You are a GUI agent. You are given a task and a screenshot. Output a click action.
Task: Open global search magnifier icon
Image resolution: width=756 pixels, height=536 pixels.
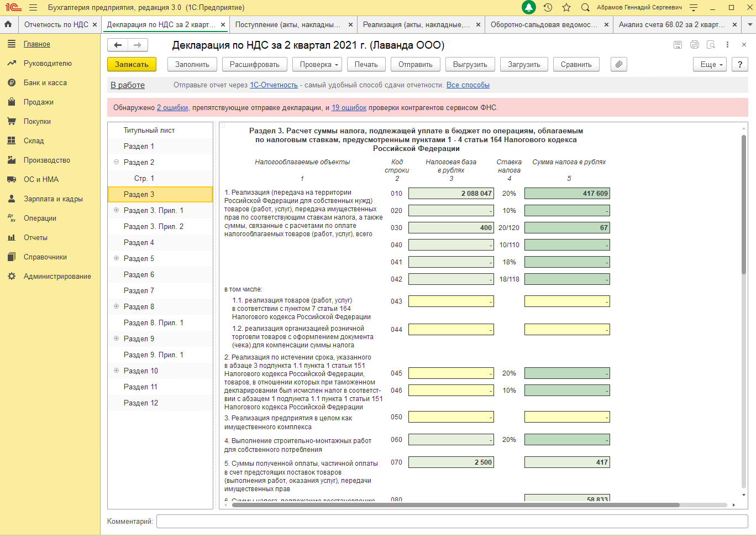click(585, 7)
